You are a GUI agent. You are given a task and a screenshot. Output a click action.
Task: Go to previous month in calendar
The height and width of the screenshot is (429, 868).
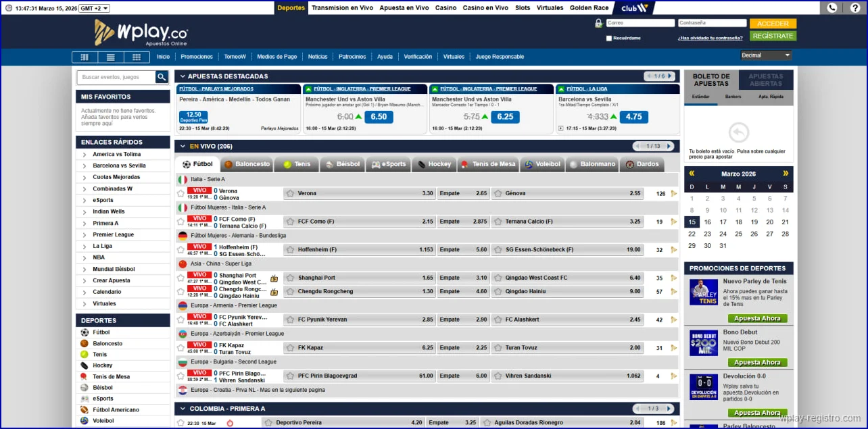[x=692, y=174]
